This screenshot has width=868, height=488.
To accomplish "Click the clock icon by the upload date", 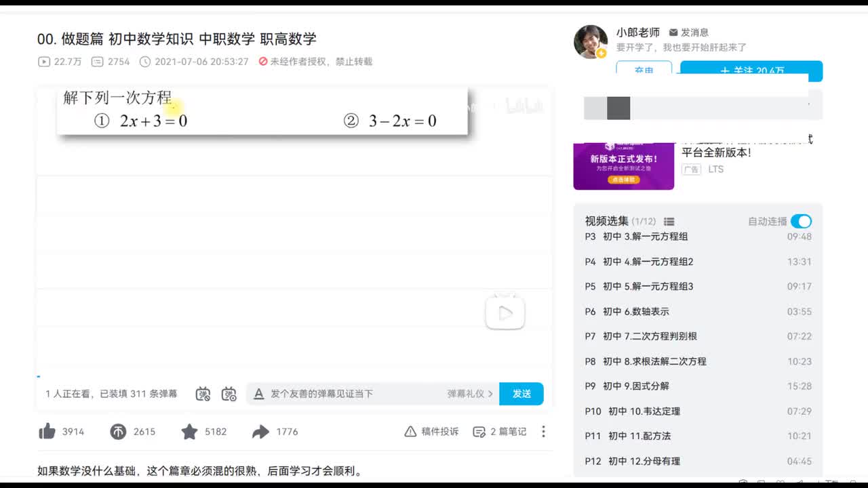I will (145, 62).
